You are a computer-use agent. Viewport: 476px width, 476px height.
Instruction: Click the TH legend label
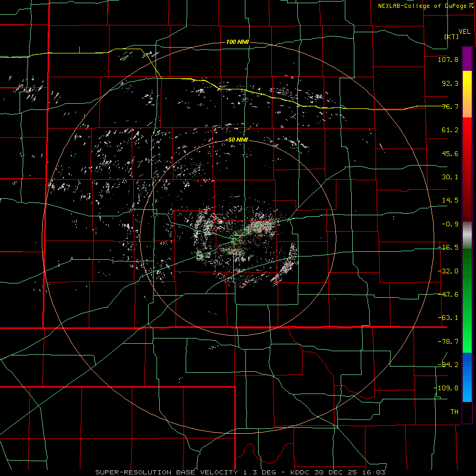[454, 412]
